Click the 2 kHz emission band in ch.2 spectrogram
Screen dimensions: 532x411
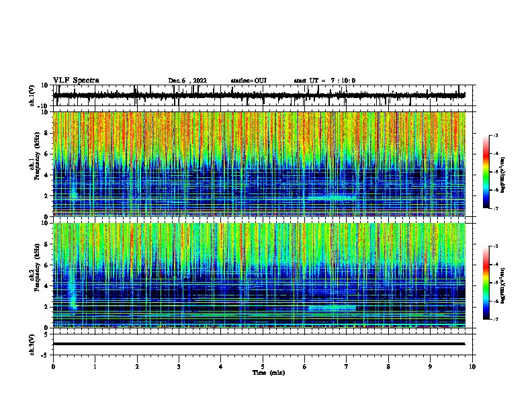(x=332, y=308)
